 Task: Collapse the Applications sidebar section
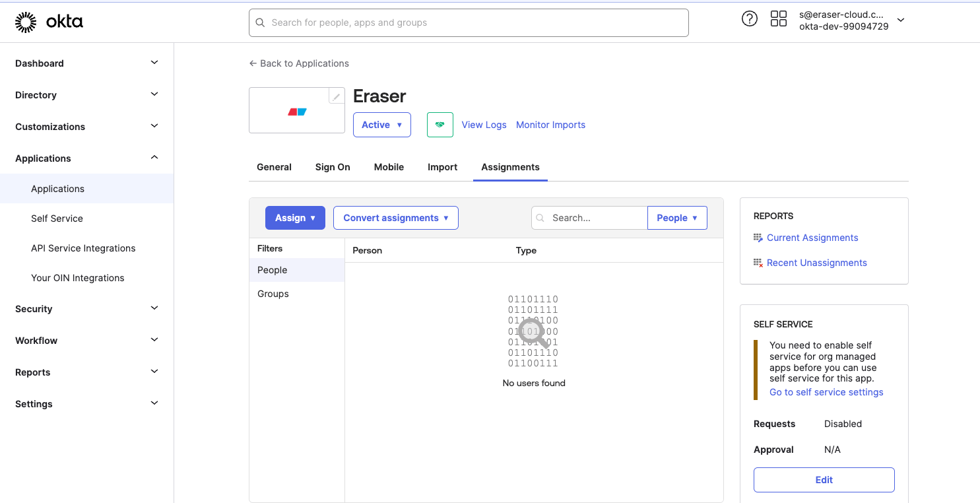tap(87, 158)
